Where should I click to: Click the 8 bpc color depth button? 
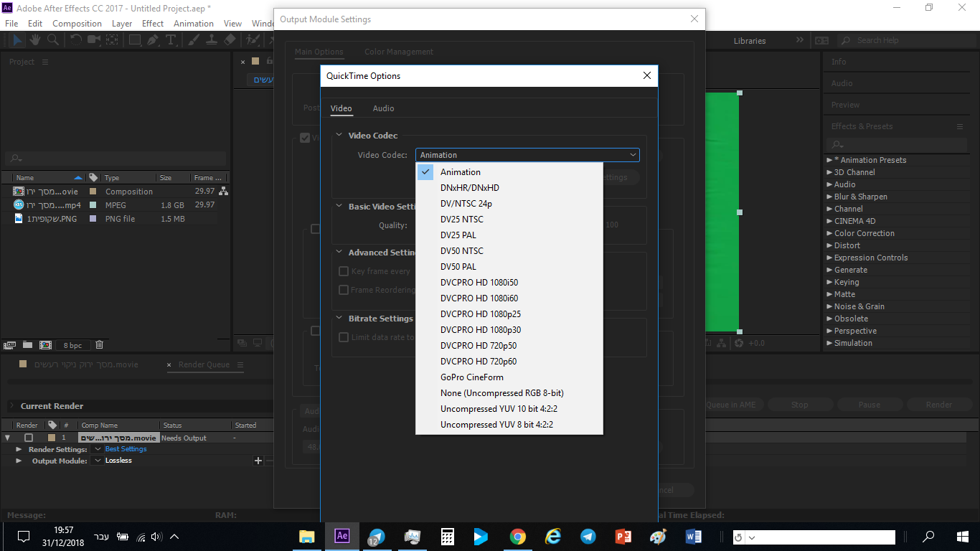click(72, 345)
